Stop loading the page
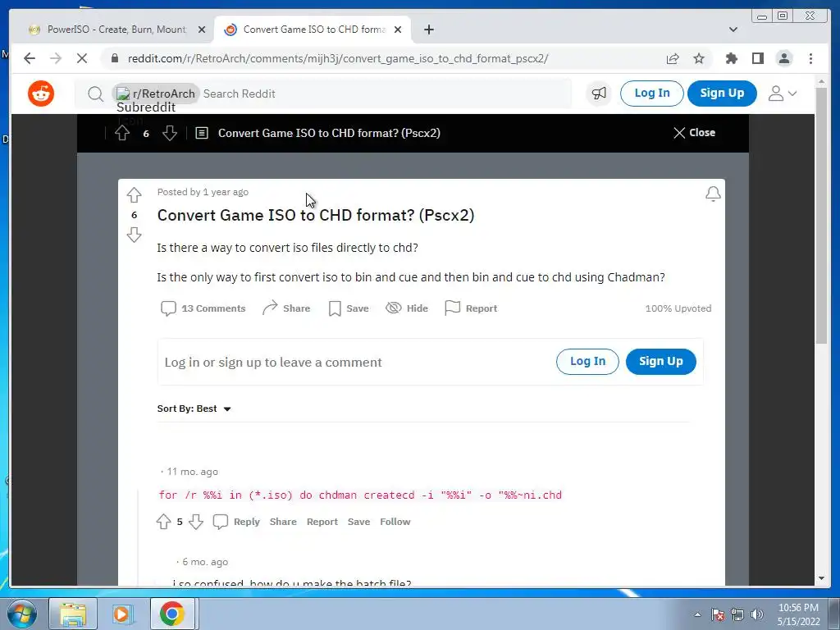840x630 pixels. pos(81,58)
